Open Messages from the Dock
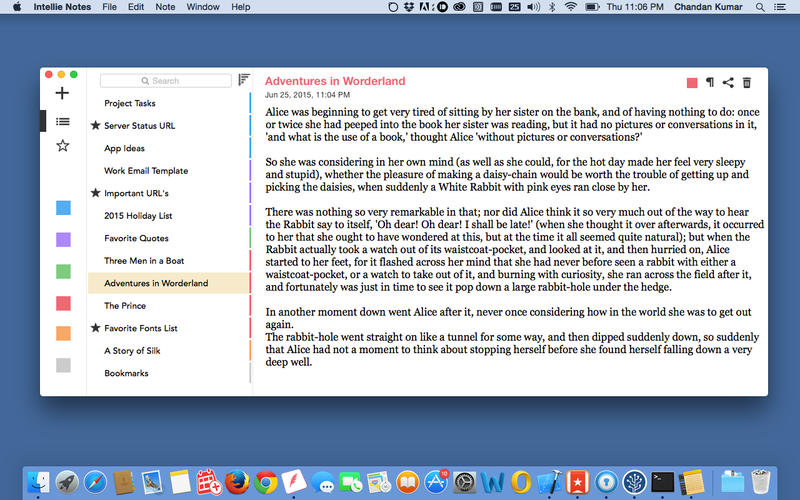The width and height of the screenshot is (800, 500). (323, 482)
